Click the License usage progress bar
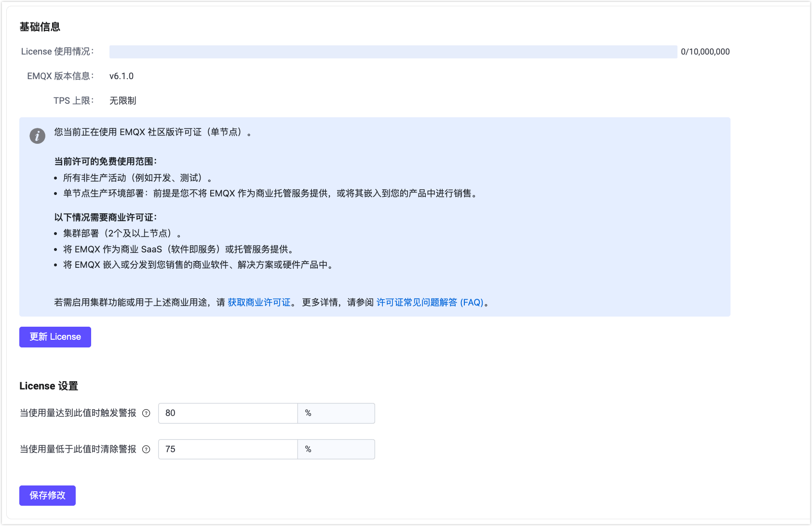812x526 pixels. coord(393,52)
